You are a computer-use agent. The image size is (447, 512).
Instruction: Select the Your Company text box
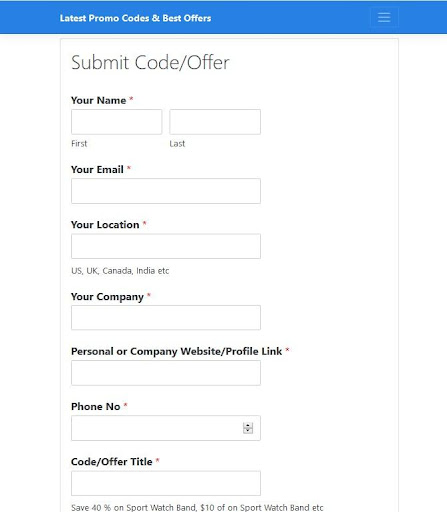(166, 318)
